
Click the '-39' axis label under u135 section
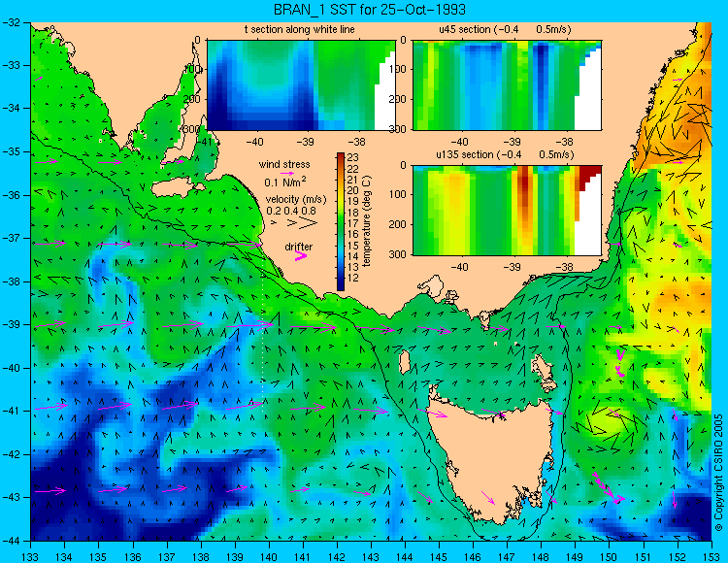513,267
